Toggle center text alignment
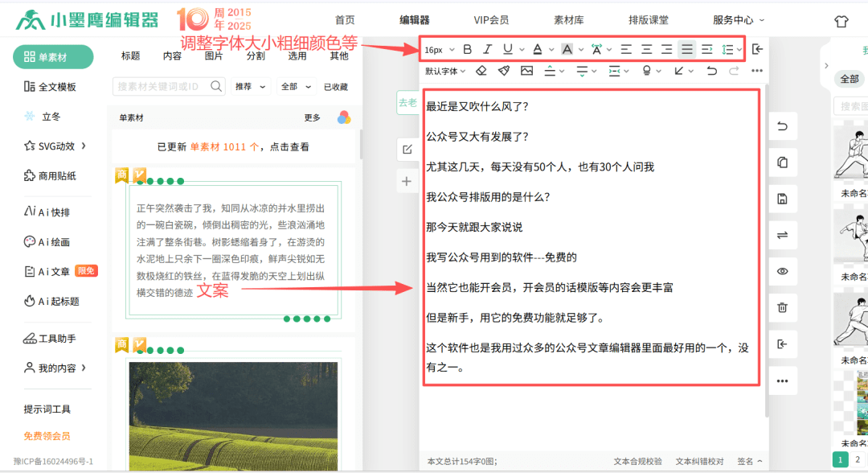Screen dimensions: 868x473 point(646,50)
